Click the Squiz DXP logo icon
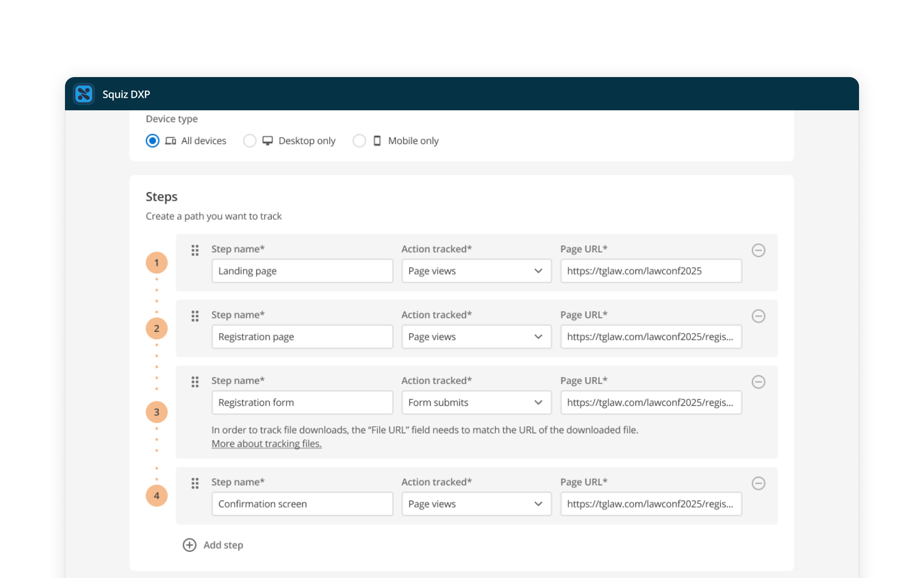Image resolution: width=924 pixels, height=578 pixels. pyautogui.click(x=84, y=94)
